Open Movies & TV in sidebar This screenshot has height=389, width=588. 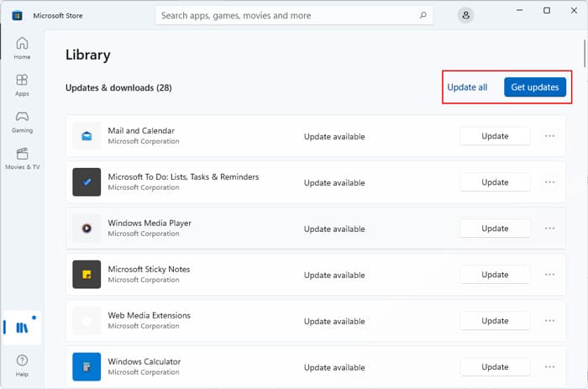22,159
